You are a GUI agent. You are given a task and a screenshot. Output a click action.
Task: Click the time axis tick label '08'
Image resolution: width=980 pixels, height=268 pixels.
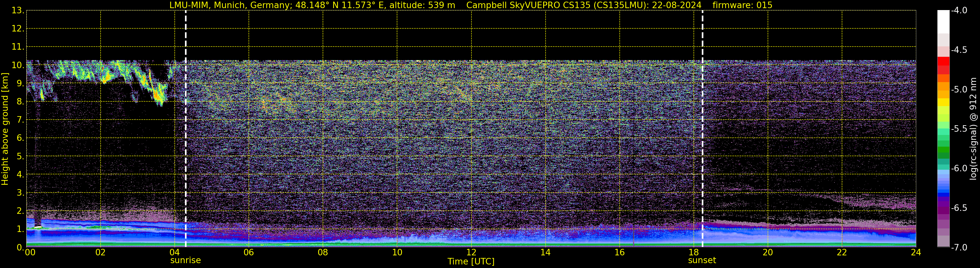(x=323, y=252)
